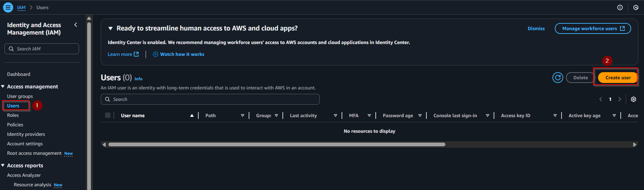644x190 pixels.
Task: Open Access Analyzer in sidebar
Action: [x=24, y=175]
